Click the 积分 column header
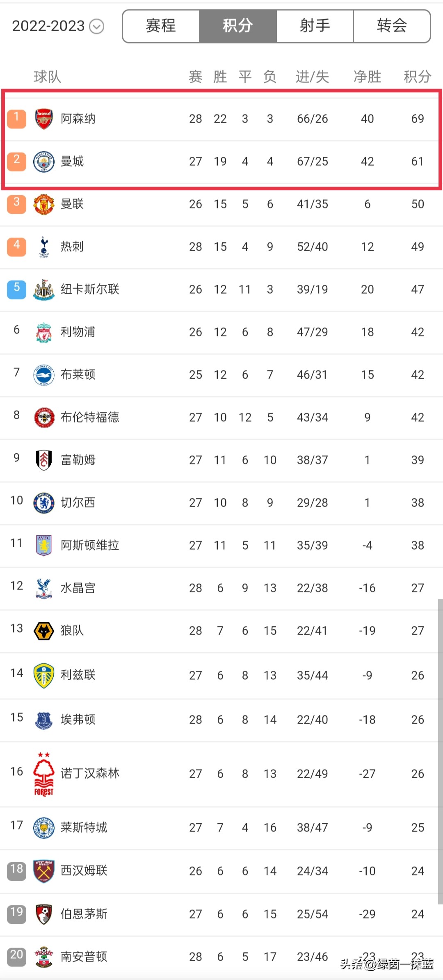The height and width of the screenshot is (980, 443). coord(418,77)
